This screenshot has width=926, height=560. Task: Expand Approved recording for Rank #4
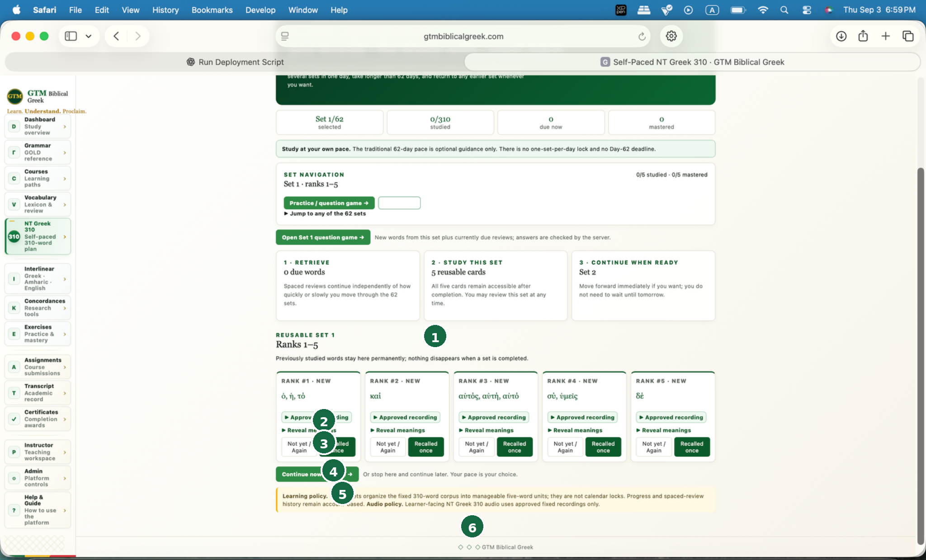[x=582, y=417]
